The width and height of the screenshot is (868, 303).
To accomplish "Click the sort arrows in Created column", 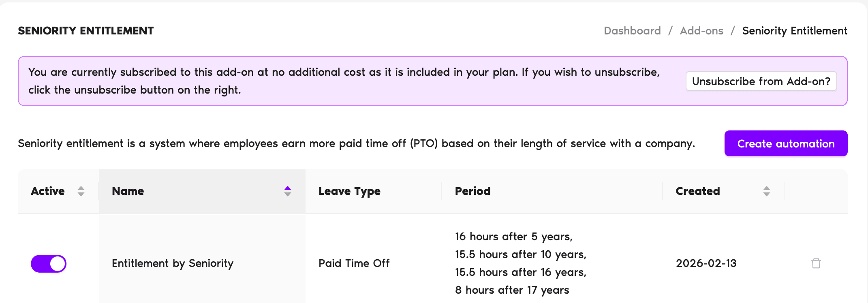I will [x=766, y=191].
